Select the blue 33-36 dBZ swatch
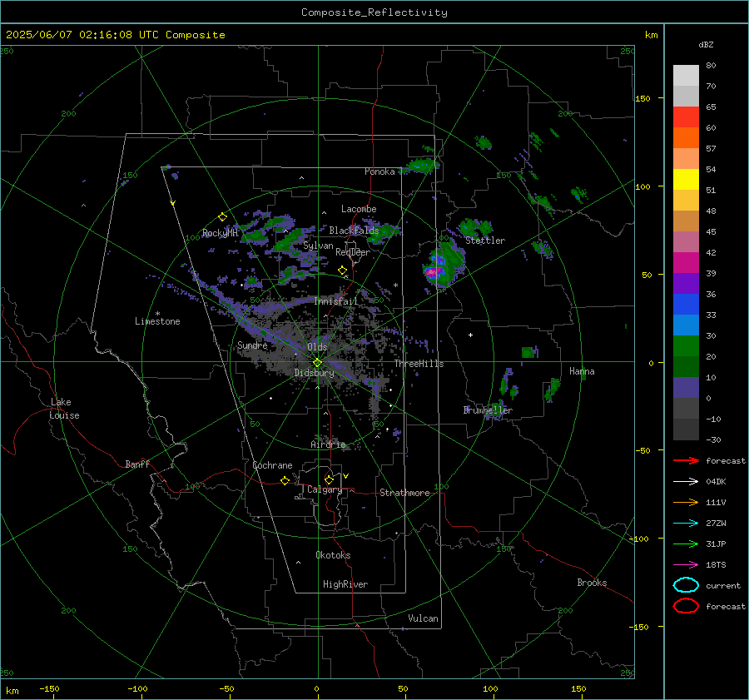The width and height of the screenshot is (749, 700). (x=686, y=305)
